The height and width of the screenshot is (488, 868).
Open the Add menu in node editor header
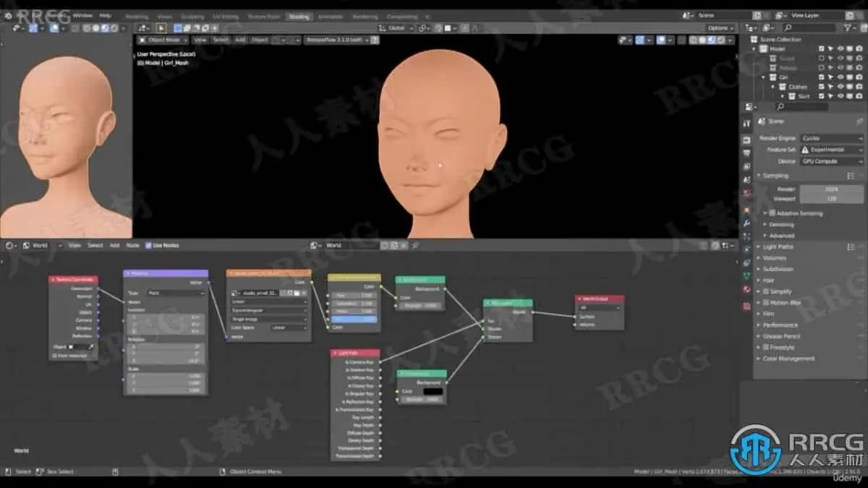tap(114, 245)
